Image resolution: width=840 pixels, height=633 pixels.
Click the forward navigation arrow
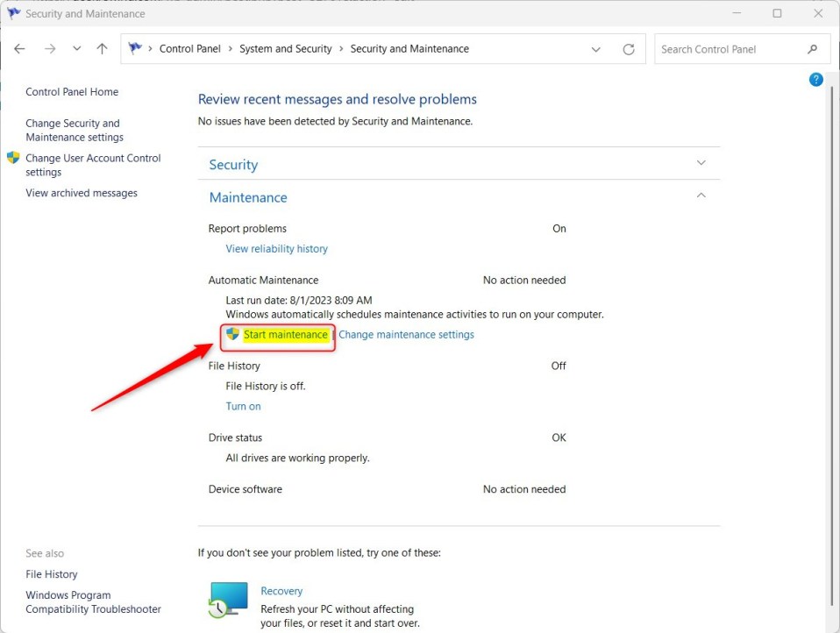pyautogui.click(x=50, y=49)
